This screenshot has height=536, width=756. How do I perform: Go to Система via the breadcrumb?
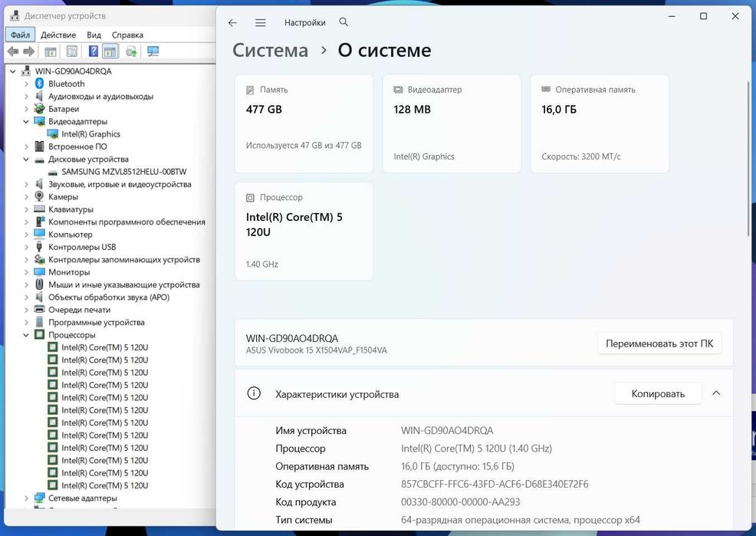coord(270,50)
